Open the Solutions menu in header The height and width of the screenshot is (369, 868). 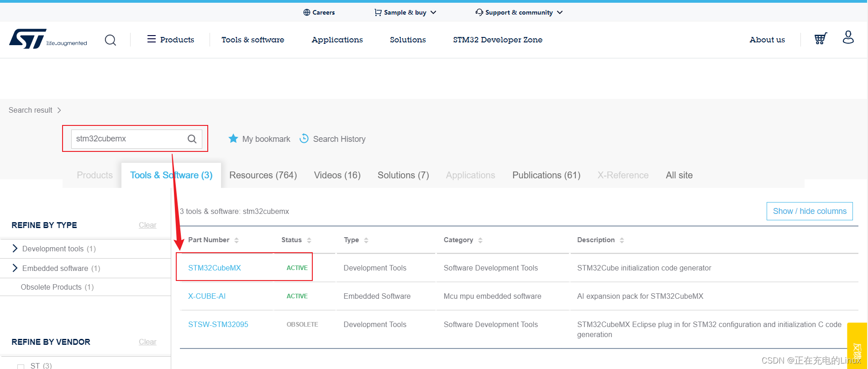[408, 40]
